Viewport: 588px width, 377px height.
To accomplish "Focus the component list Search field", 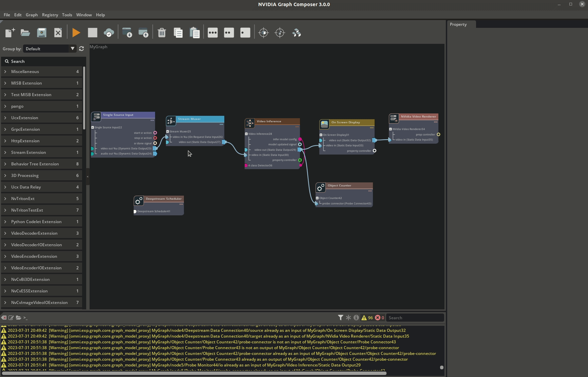I will point(44,61).
